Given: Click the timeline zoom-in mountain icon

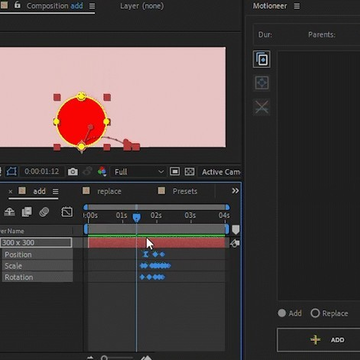Looking at the screenshot, I should pos(147,358).
